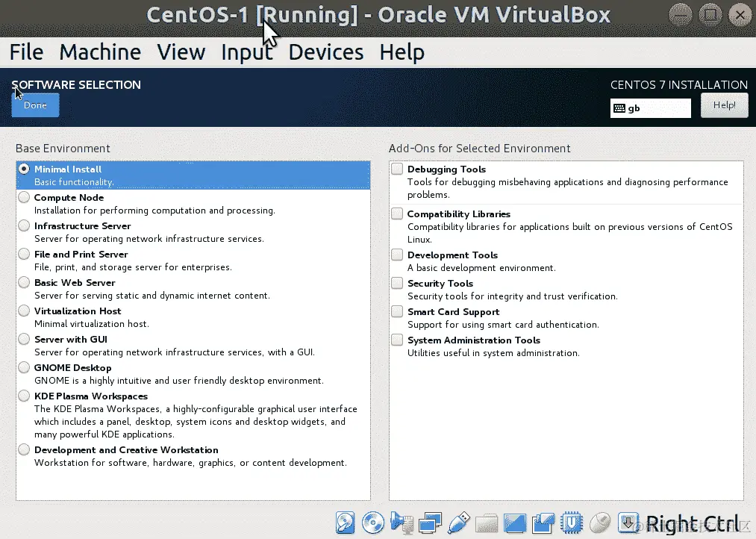Click the shared folders status icon

(x=487, y=523)
